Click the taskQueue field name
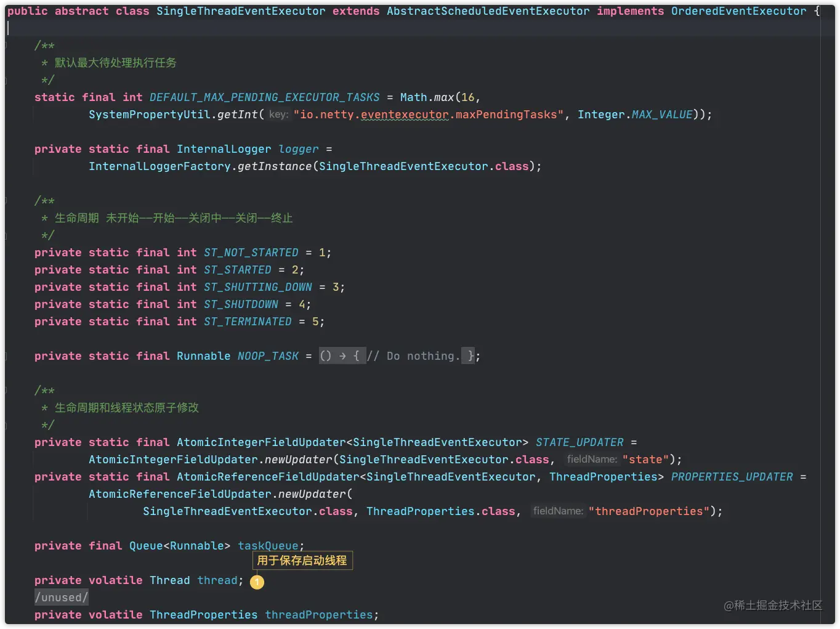840x629 pixels. coord(268,546)
